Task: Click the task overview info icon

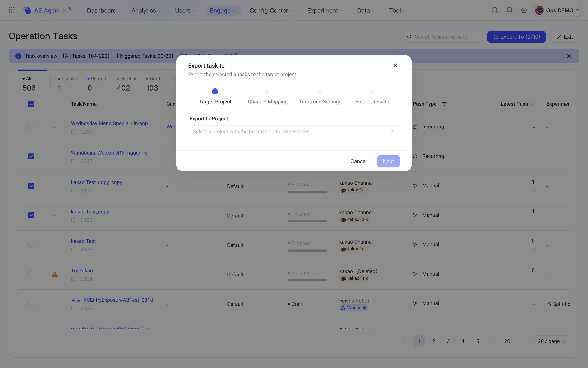Action: pos(18,56)
